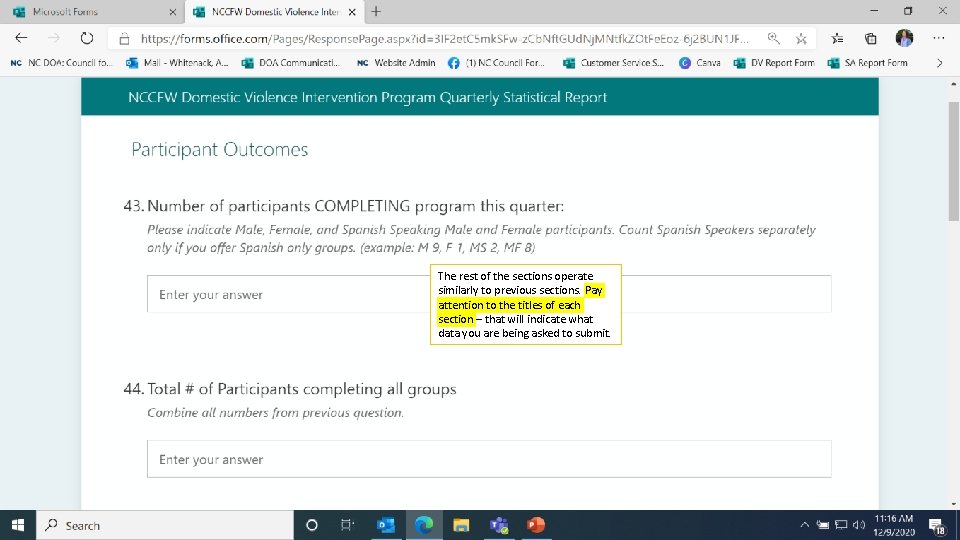Open Website Admin bookmark
The height and width of the screenshot is (540, 960).
coord(396,62)
